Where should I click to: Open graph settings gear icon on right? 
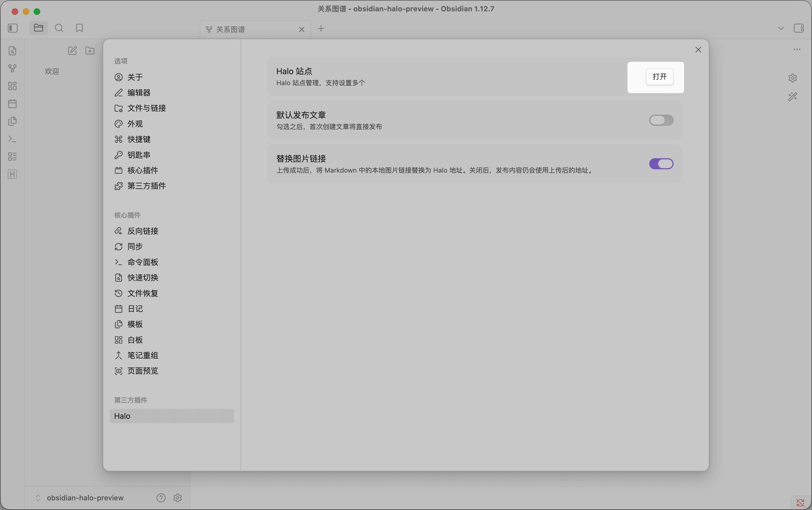click(792, 78)
